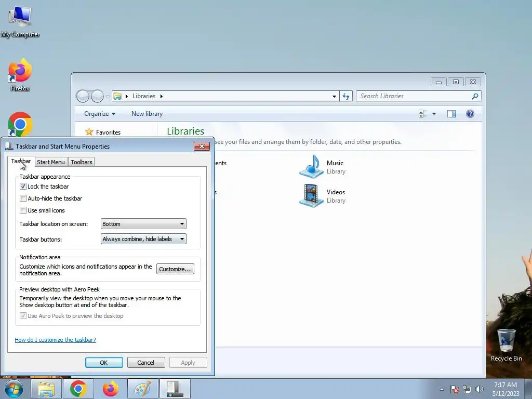Click the Libraries heading text

(185, 131)
